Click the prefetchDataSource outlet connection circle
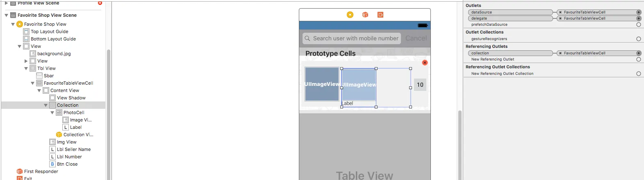The height and width of the screenshot is (180, 644). click(639, 25)
